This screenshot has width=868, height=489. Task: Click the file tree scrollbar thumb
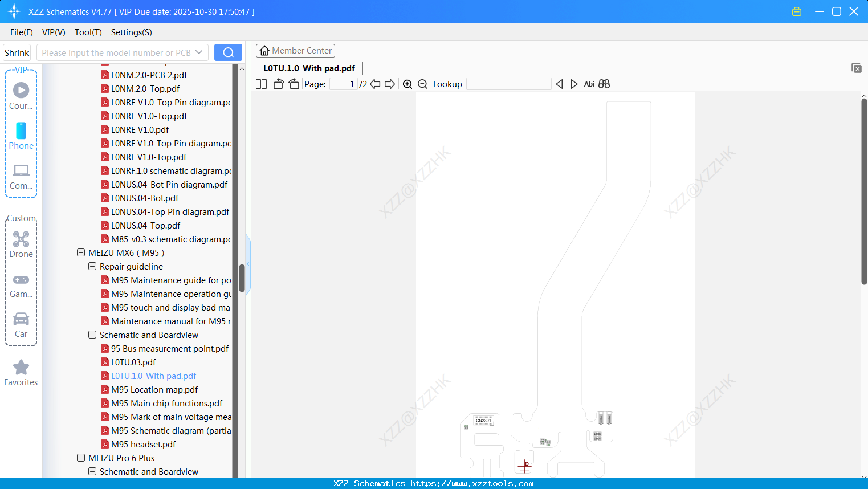[x=242, y=278]
